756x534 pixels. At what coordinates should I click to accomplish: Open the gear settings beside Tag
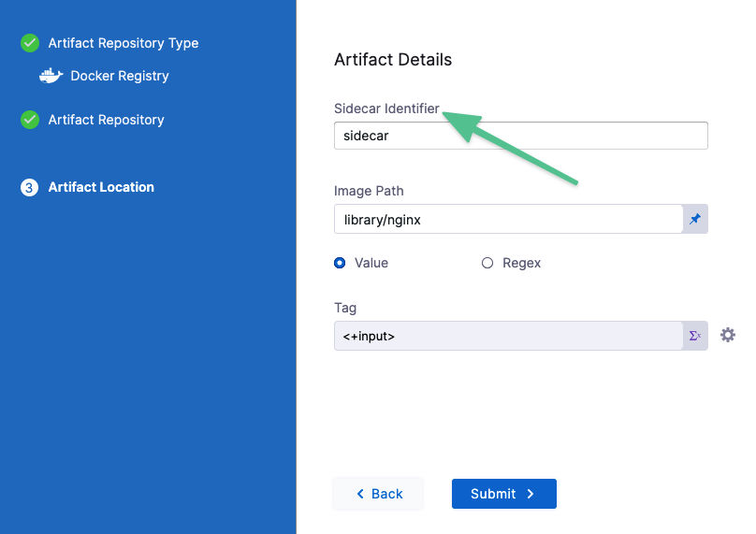pyautogui.click(x=727, y=335)
